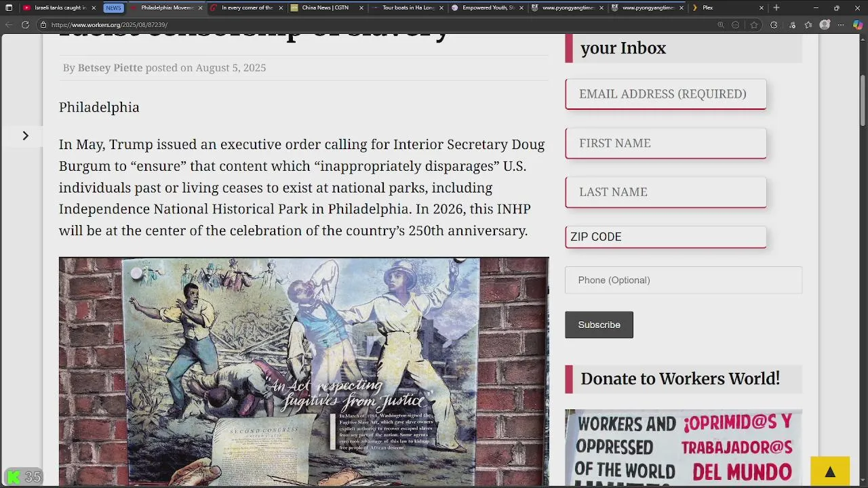The image size is (868, 488).
Task: Click the page vertical scrollbar thumb
Action: 863,100
